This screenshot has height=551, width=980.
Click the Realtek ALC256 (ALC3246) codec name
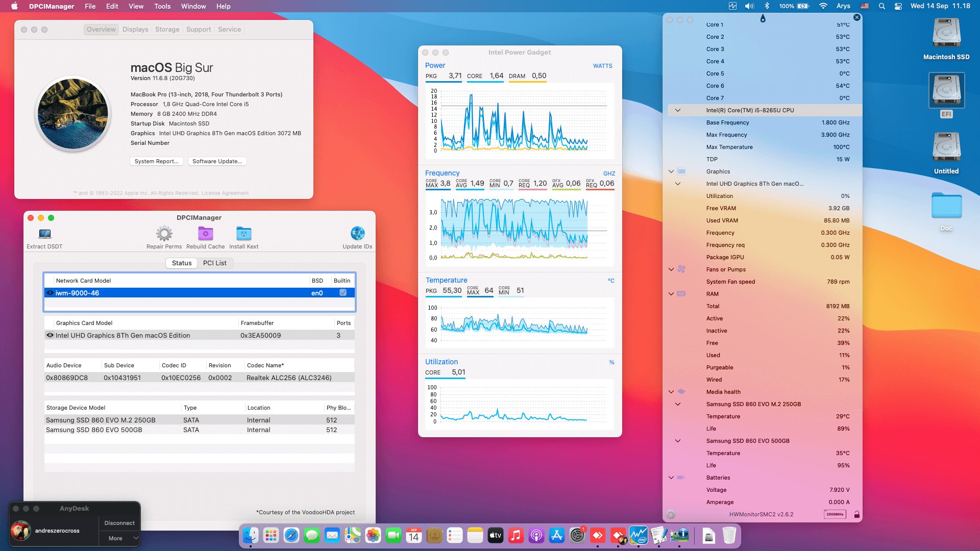(x=289, y=378)
